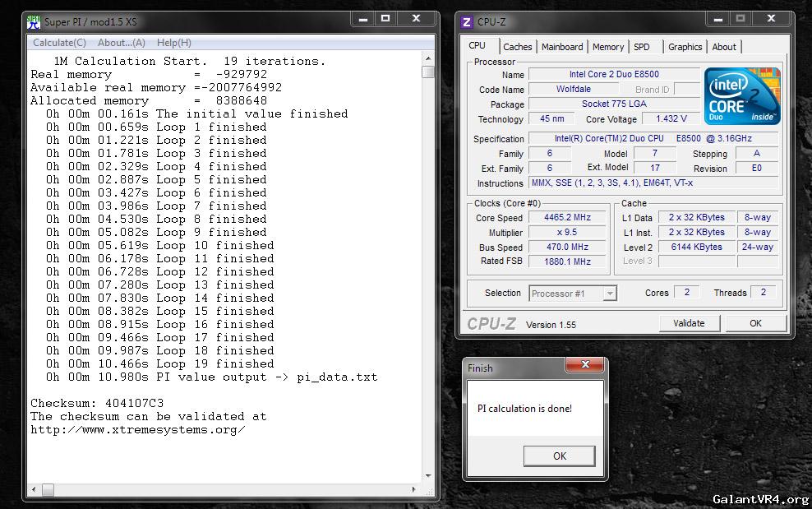812x509 pixels.
Task: Click the Super PI title bar icon
Action: click(x=34, y=22)
